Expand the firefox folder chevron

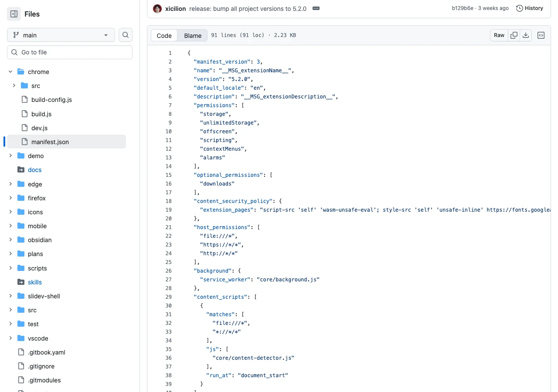pos(10,198)
